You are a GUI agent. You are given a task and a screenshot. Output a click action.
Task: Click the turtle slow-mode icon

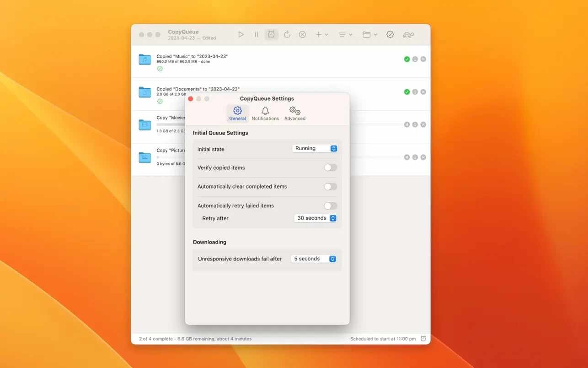[408, 35]
